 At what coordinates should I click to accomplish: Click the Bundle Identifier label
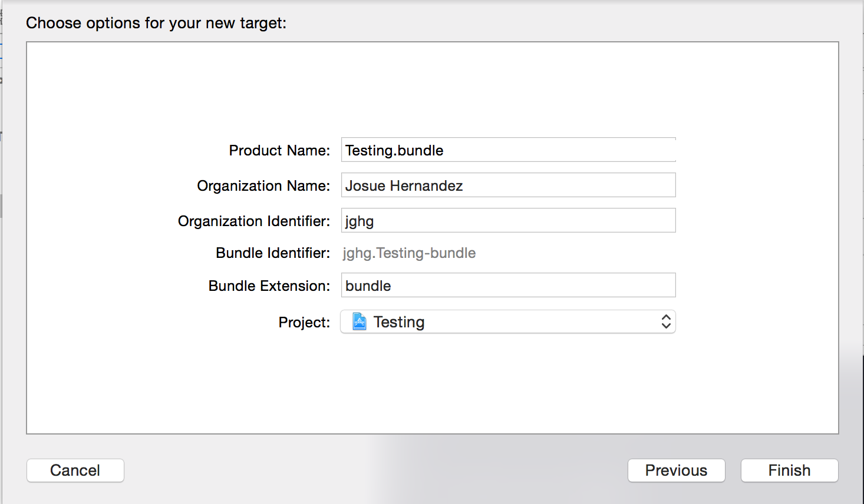click(273, 253)
